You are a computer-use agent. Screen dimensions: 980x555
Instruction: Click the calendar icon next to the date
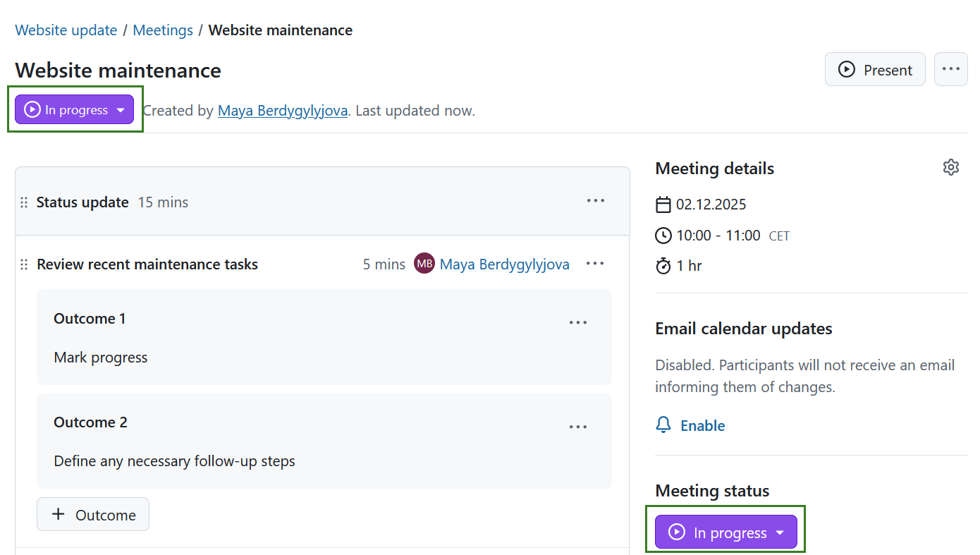(x=663, y=204)
